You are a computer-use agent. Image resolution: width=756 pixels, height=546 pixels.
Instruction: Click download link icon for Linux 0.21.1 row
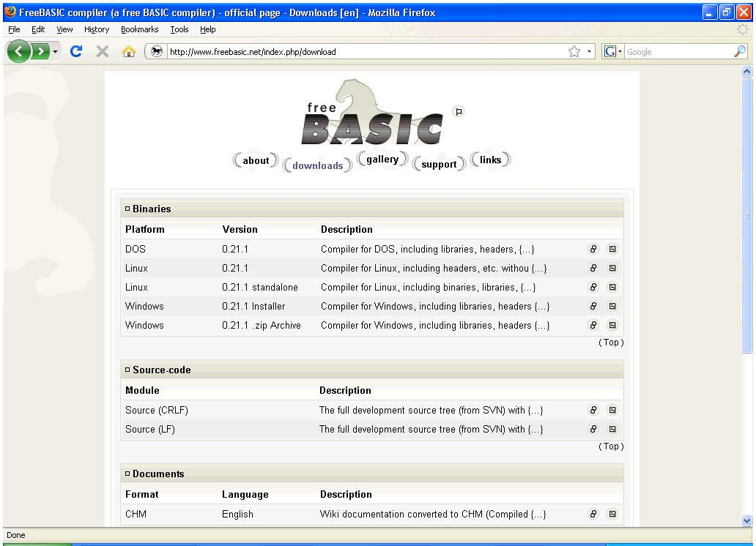(x=593, y=268)
